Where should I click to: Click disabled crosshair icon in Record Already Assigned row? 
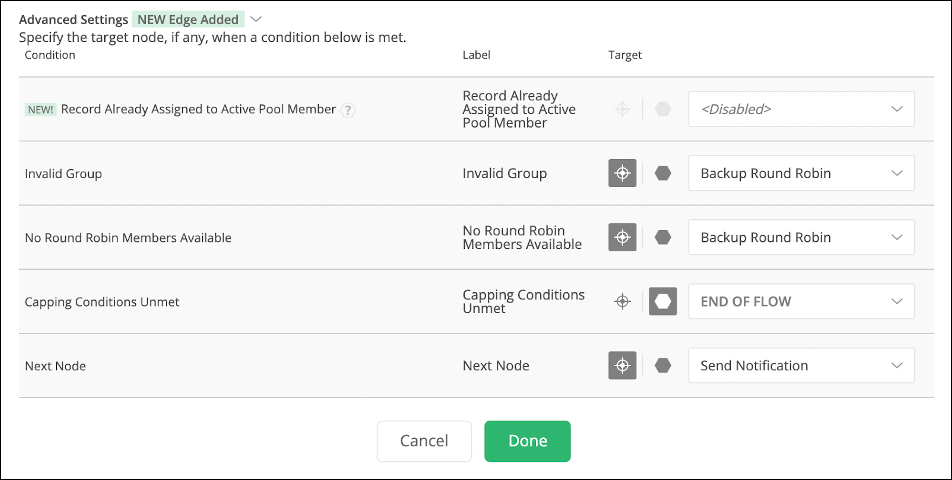(622, 109)
